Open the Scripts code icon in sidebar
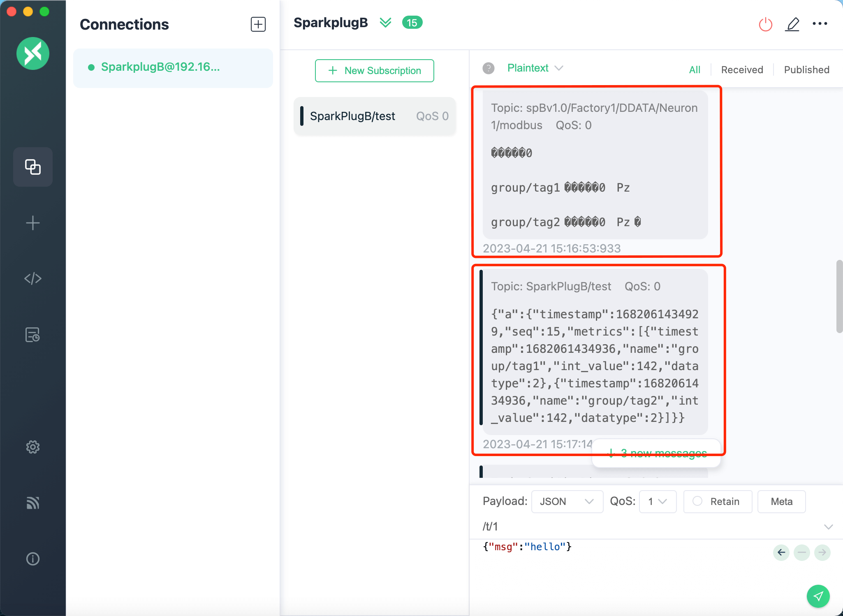The image size is (843, 616). 33,278
